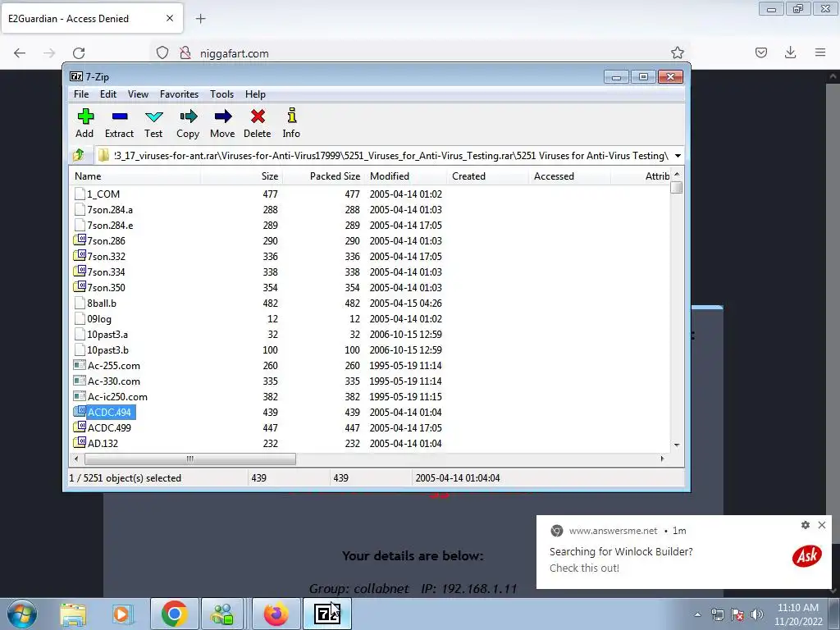Open Windows Explorer from taskbar
The height and width of the screenshot is (630, 840).
point(73,614)
